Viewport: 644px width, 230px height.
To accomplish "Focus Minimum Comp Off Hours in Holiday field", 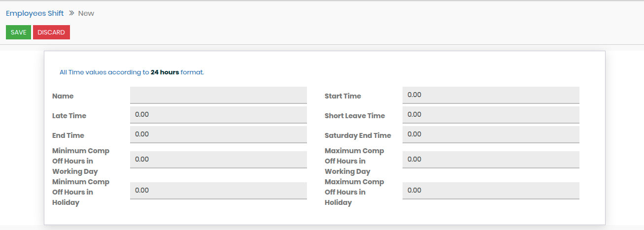I will point(218,191).
